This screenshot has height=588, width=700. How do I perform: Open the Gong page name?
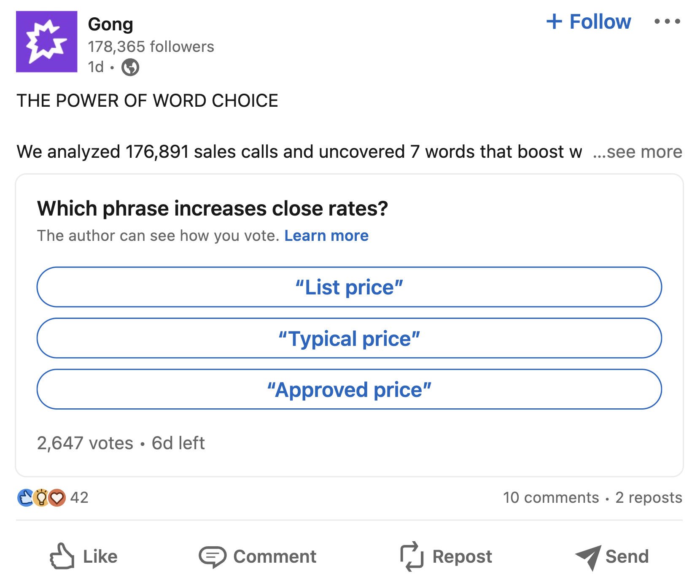110,24
